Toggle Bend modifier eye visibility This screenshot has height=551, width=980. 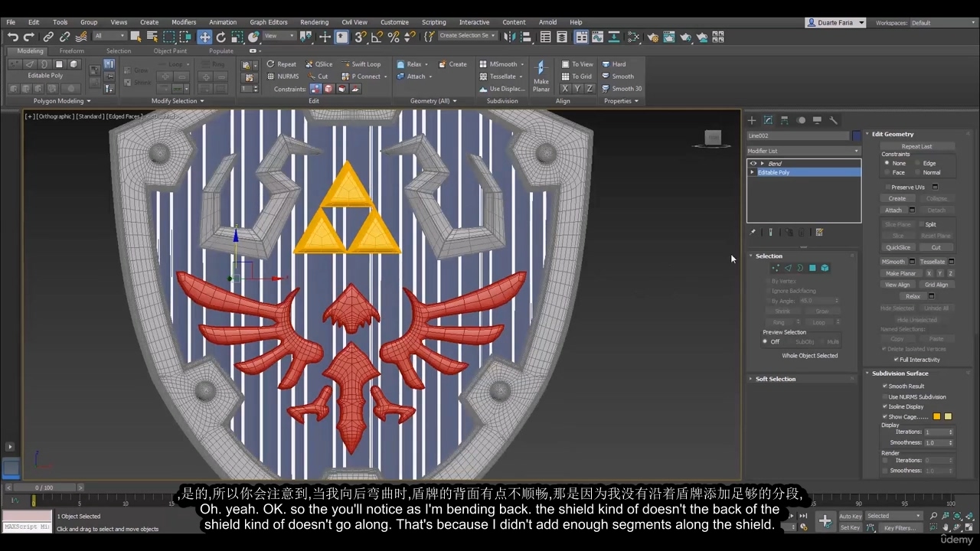(x=753, y=163)
